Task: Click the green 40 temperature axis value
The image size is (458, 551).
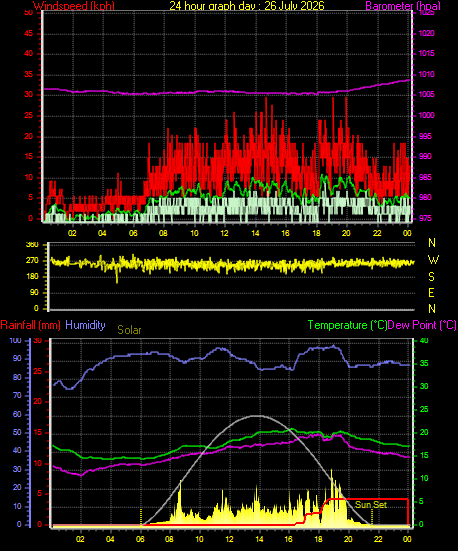Action: (424, 341)
